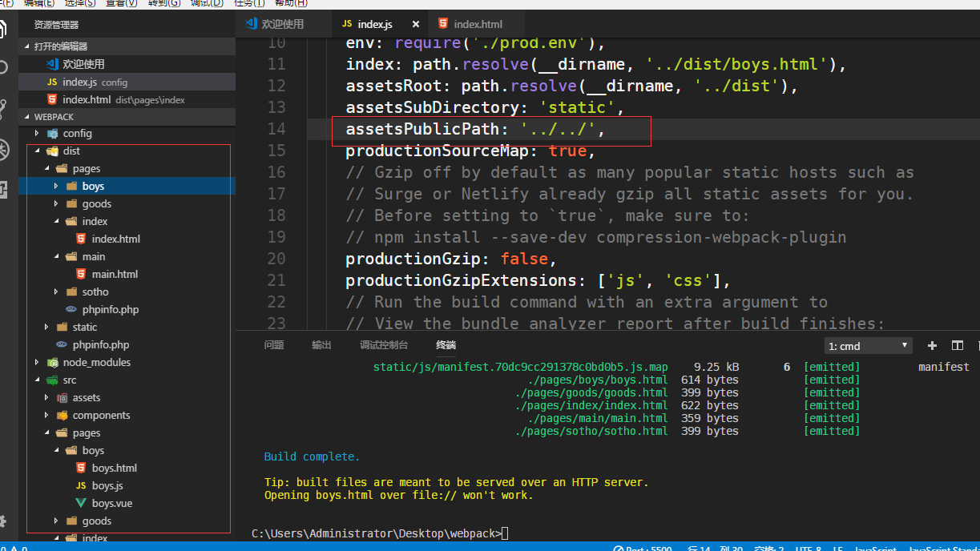The width and height of the screenshot is (980, 551).
Task: Create a new terminal with the plus icon
Action: click(x=932, y=345)
